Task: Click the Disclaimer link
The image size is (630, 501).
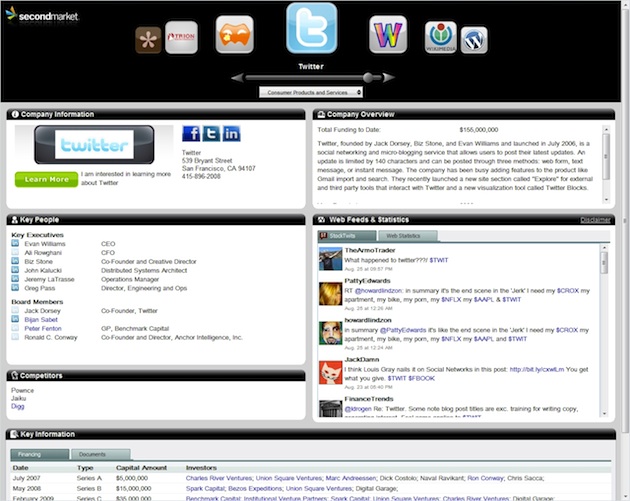Action: [x=595, y=220]
